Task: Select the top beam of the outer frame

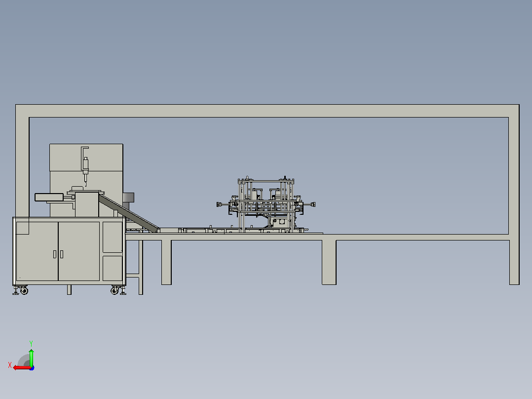Action: [267, 111]
